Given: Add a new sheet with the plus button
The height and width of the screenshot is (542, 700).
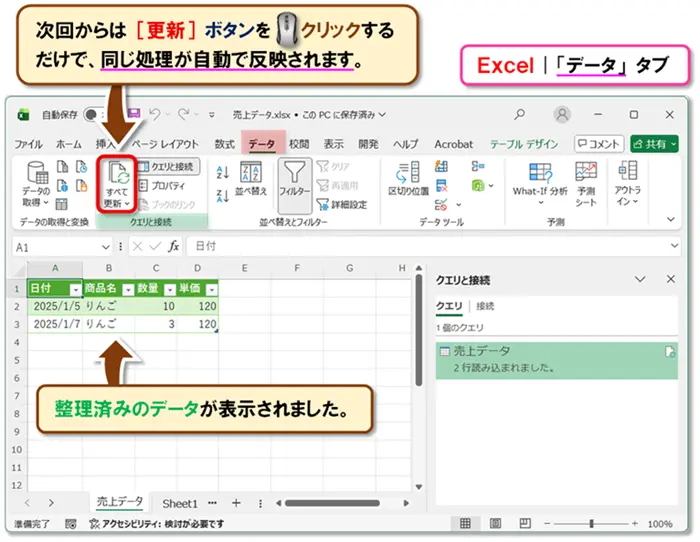Looking at the screenshot, I should (x=236, y=503).
